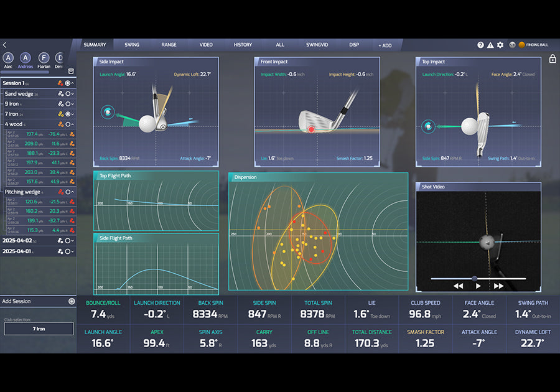
Task: Expand the Sand wedge group chevron
Action: (x=73, y=93)
